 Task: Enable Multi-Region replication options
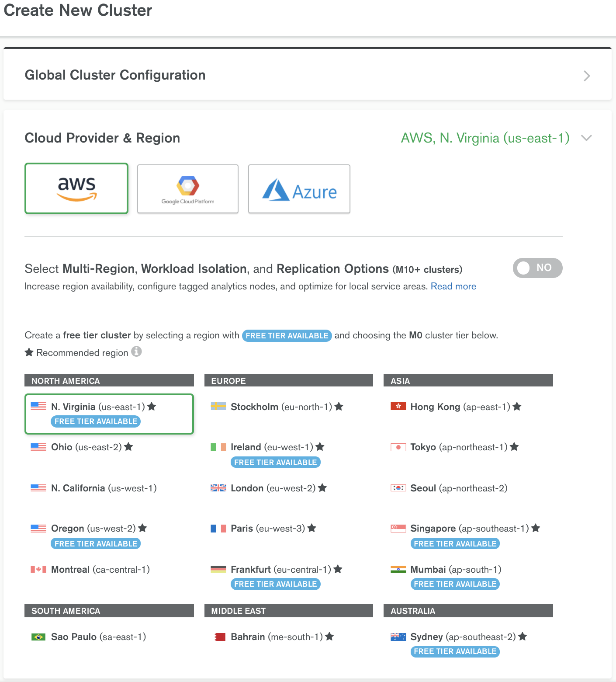537,268
